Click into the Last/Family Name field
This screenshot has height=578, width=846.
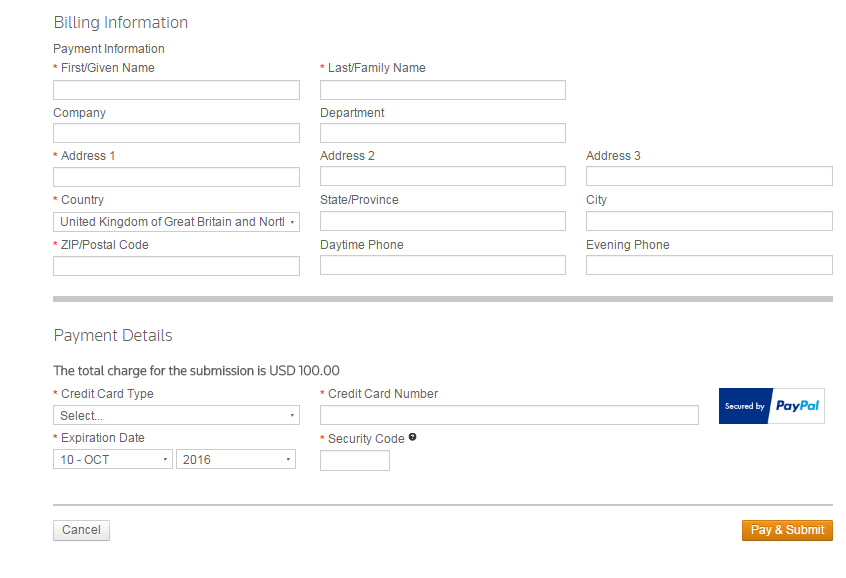tap(443, 90)
